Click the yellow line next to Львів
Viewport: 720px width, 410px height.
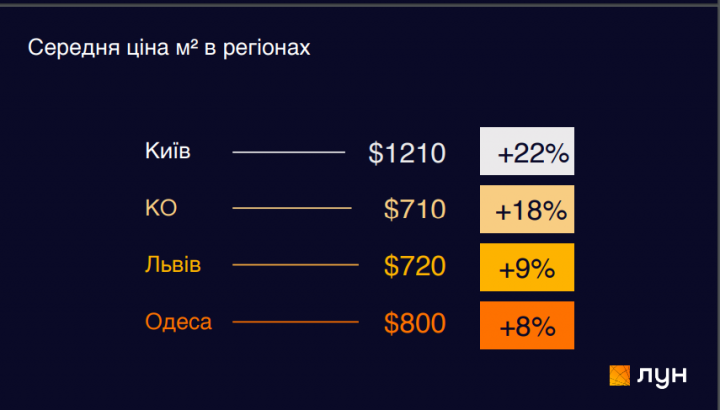tap(295, 265)
